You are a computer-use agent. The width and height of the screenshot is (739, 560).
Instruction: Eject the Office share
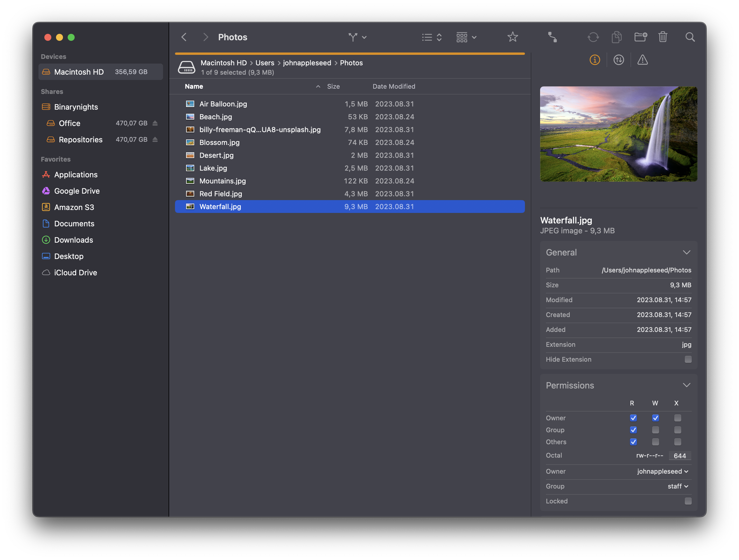pyautogui.click(x=155, y=123)
